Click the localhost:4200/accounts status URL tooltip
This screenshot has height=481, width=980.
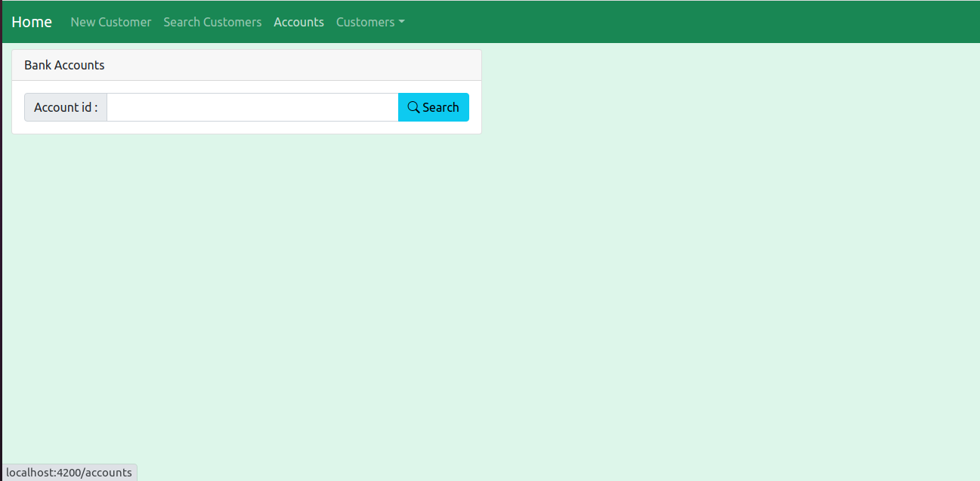pyautogui.click(x=69, y=473)
